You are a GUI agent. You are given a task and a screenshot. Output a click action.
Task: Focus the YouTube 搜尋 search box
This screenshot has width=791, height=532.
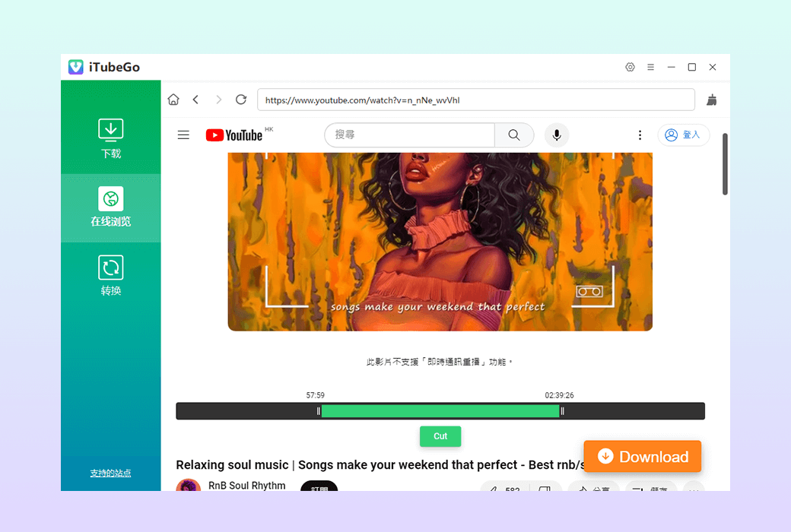(x=410, y=135)
